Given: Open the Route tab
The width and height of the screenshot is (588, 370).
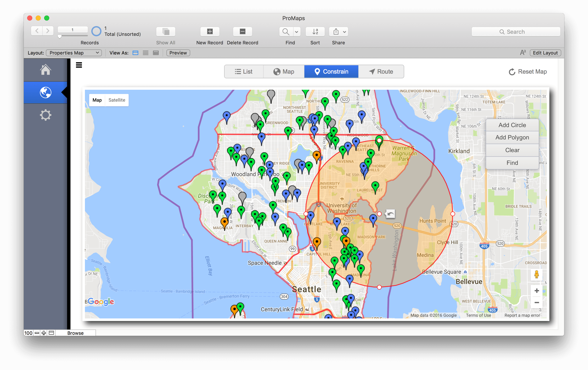Looking at the screenshot, I should point(381,71).
